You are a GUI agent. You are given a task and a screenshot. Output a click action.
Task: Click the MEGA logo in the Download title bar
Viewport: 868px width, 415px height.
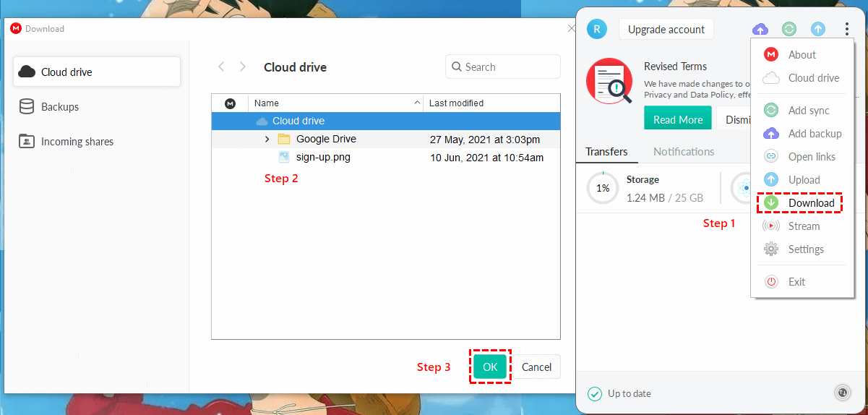click(x=16, y=28)
